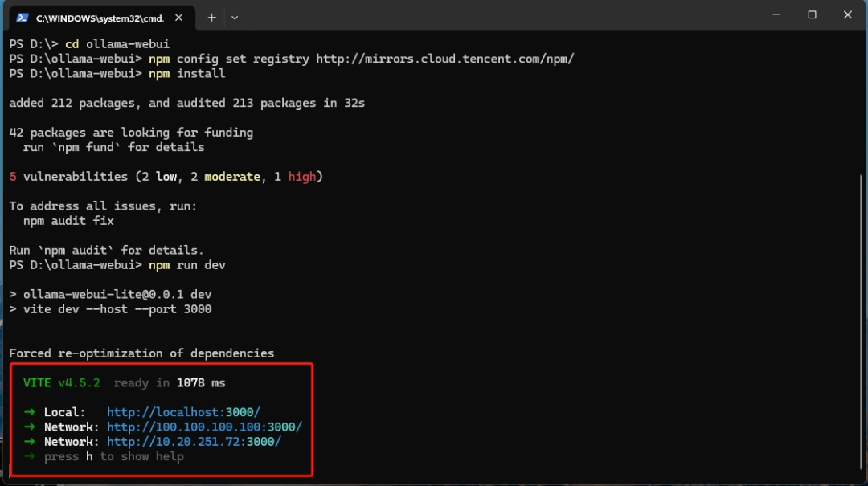
Task: Maximize the terminal window
Action: (x=812, y=15)
